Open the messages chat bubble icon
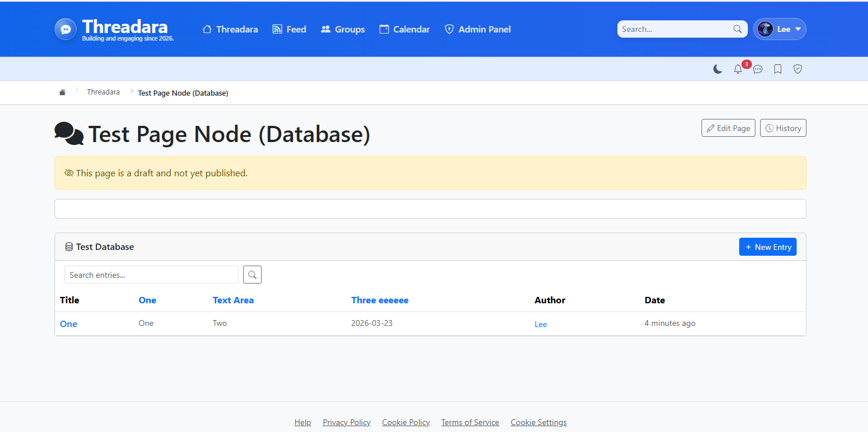Image resolution: width=868 pixels, height=432 pixels. pyautogui.click(x=758, y=69)
